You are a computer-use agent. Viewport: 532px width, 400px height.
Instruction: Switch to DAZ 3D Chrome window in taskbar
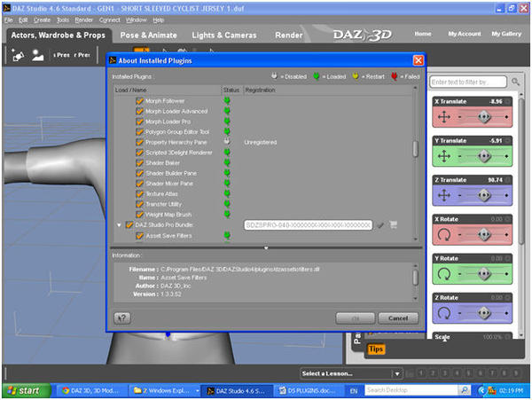91,390
